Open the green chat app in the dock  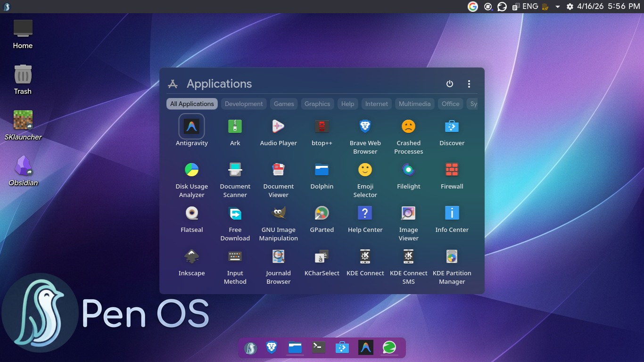pos(389,348)
